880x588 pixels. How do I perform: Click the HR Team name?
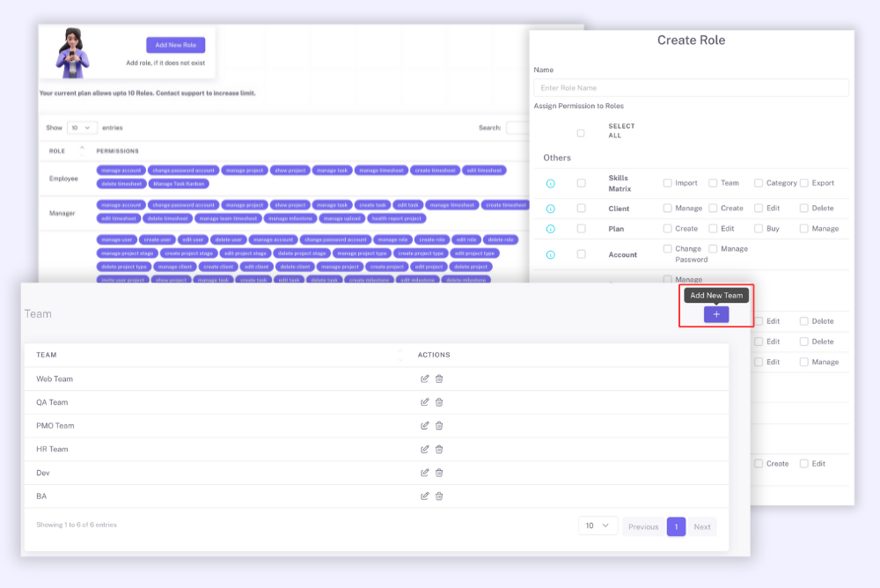52,449
